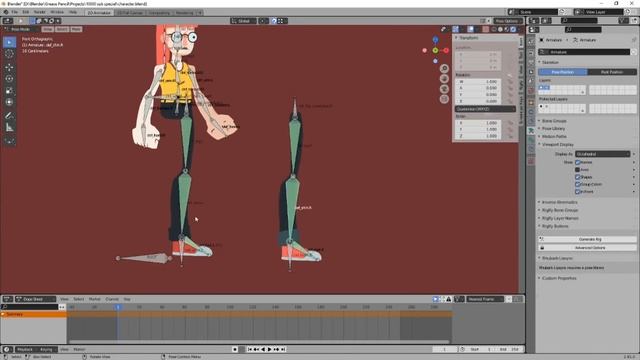Toggle Group Colors checkbox

click(x=578, y=184)
